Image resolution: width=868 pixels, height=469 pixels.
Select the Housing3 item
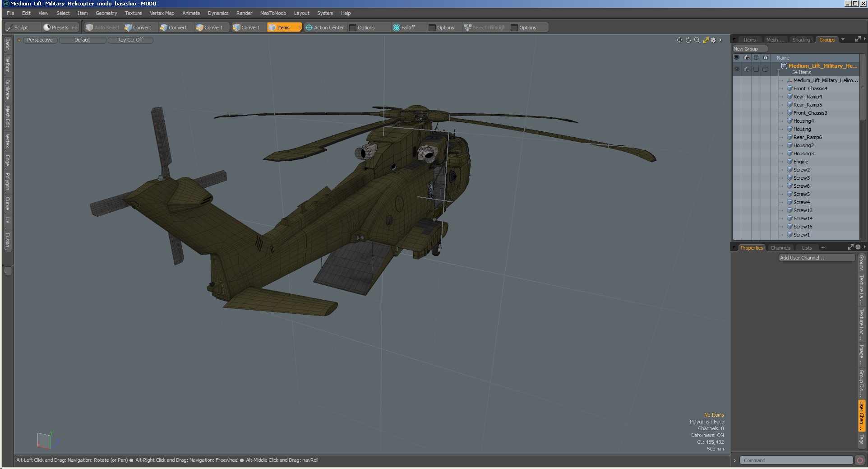803,153
